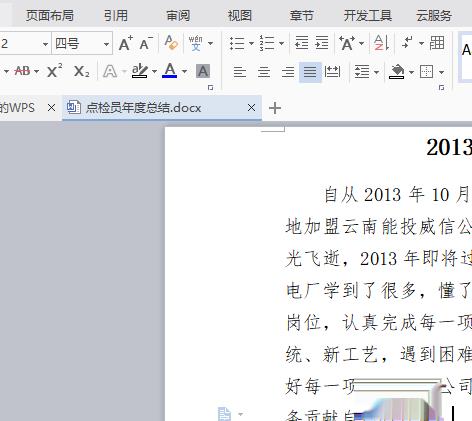
Task: Expand the font color dropdown arrow
Action: tap(184, 71)
